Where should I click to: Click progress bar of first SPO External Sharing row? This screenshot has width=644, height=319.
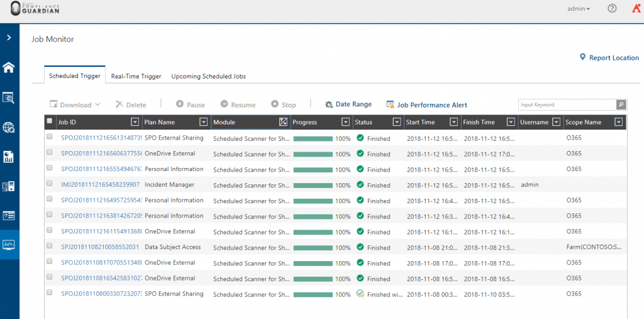point(313,139)
